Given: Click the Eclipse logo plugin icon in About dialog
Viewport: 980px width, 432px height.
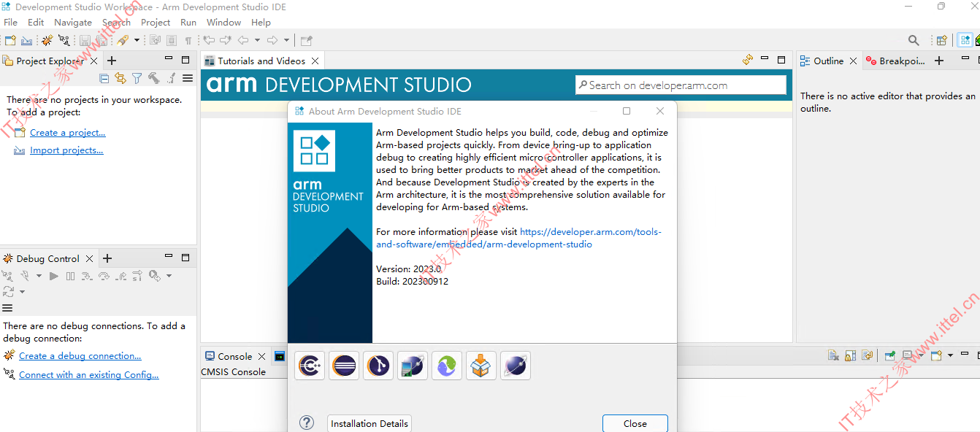Looking at the screenshot, I should point(344,366).
